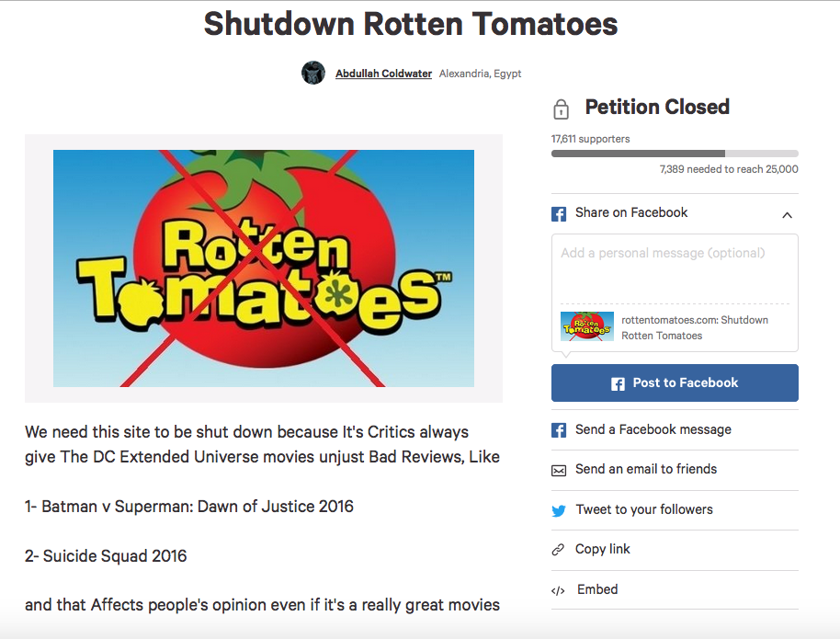Choose Send an email to friends
The height and width of the screenshot is (639, 840).
645,469
